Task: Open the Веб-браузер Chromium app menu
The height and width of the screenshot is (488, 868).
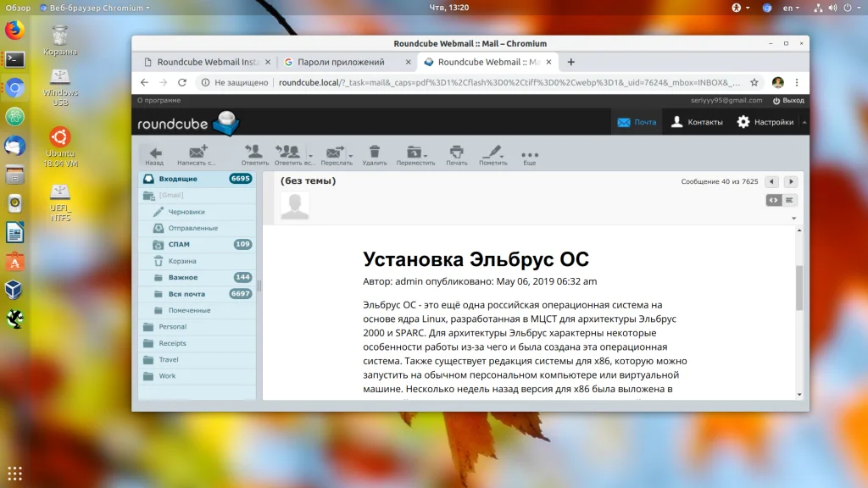Action: pyautogui.click(x=95, y=8)
